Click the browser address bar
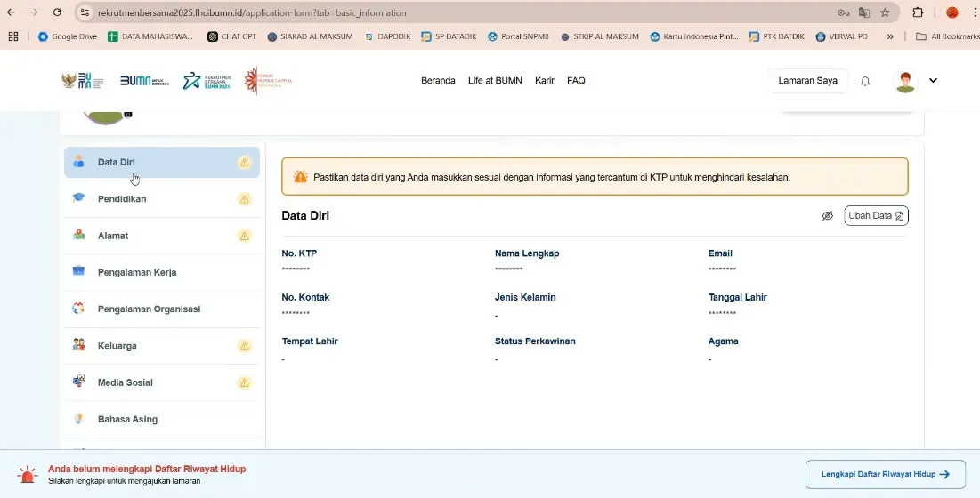980x498 pixels. 445,12
